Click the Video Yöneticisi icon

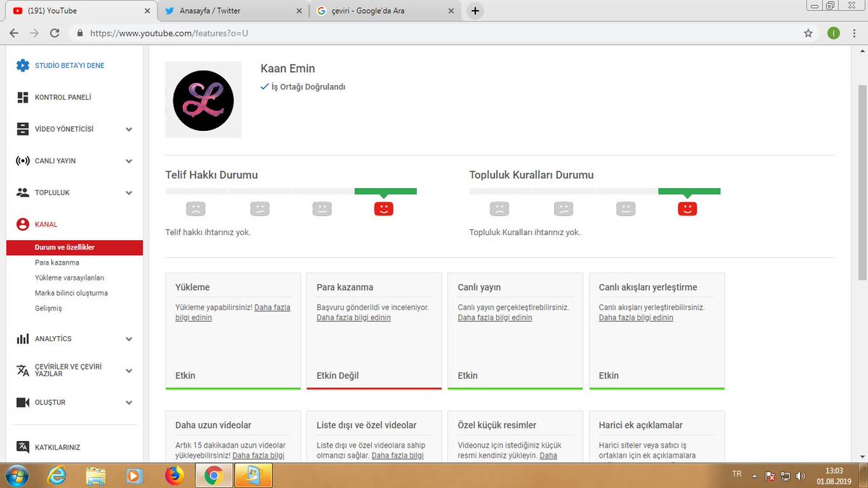click(22, 129)
